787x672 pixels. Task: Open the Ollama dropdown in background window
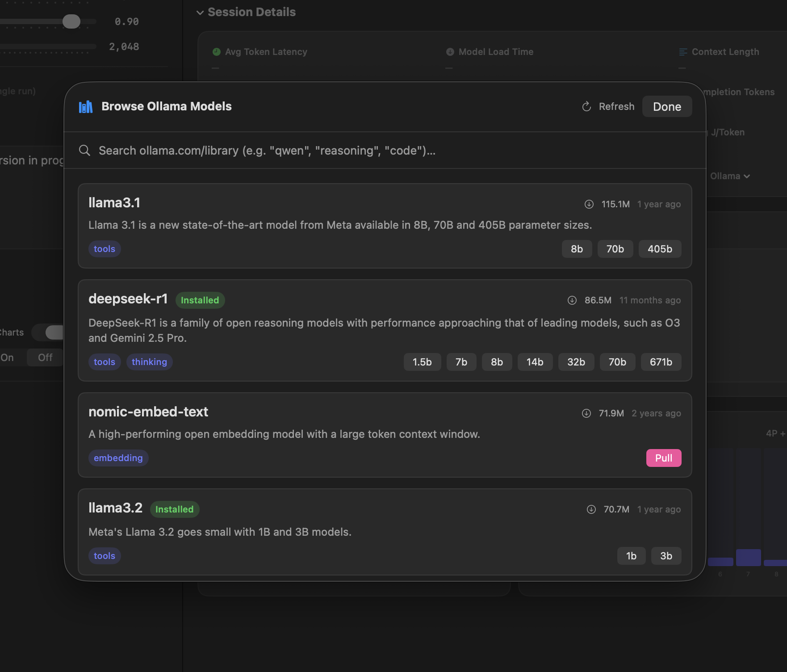click(x=730, y=176)
